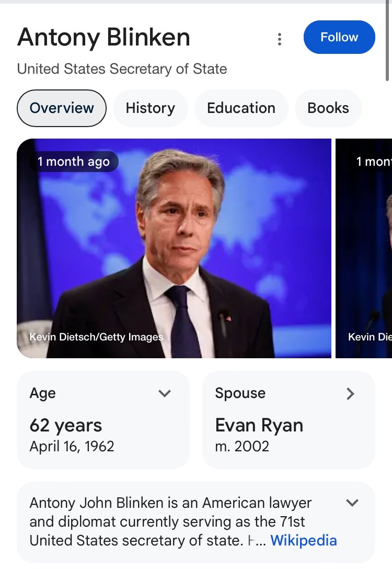
Task: Open Spouse details arrow
Action: coord(350,393)
